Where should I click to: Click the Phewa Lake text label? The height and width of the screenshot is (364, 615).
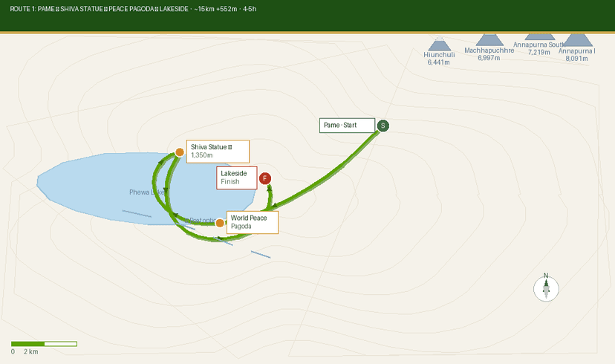146,192
